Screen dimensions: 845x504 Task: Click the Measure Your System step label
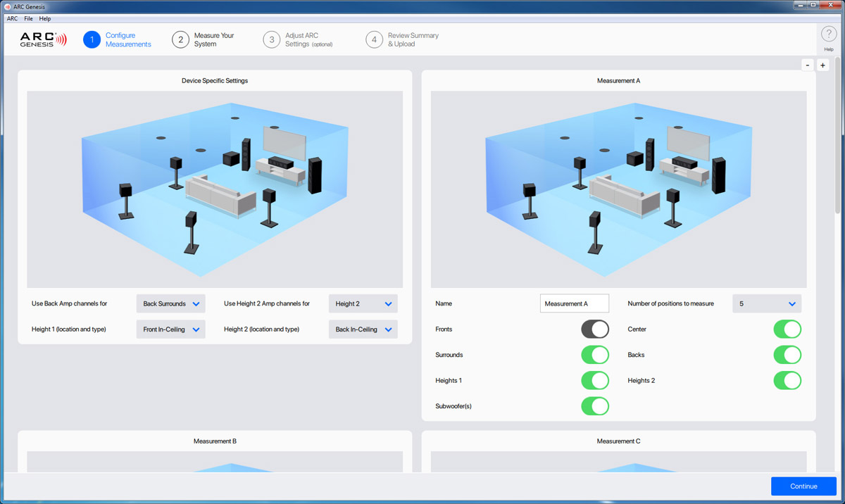coord(214,39)
